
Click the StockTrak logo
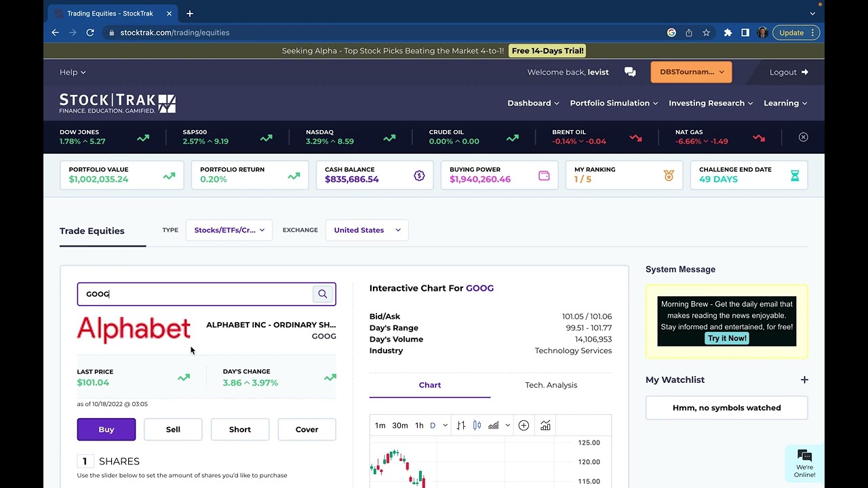click(x=117, y=103)
